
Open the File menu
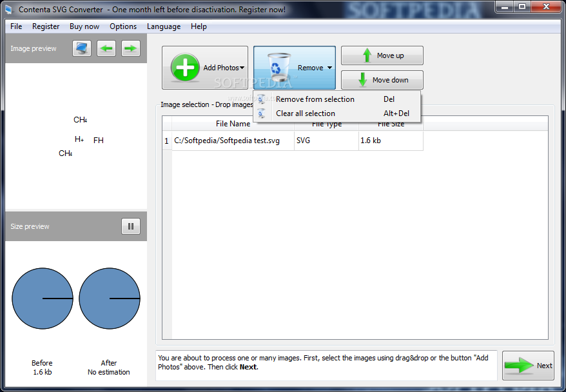pos(16,26)
